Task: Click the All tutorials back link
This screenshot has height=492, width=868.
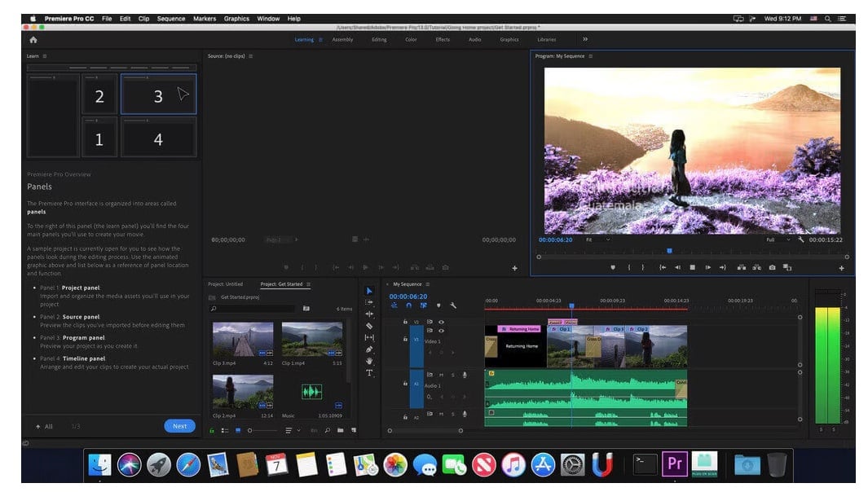Action: click(x=44, y=427)
